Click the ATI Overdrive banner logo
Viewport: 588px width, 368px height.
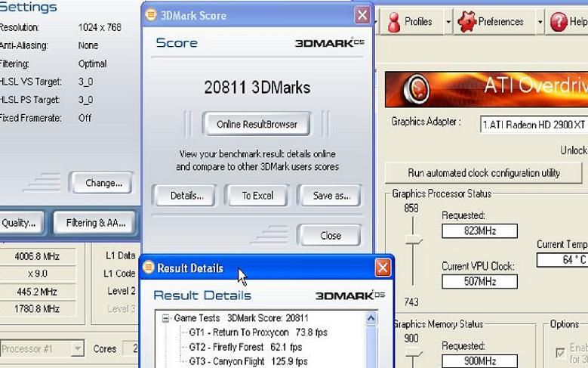coord(416,89)
